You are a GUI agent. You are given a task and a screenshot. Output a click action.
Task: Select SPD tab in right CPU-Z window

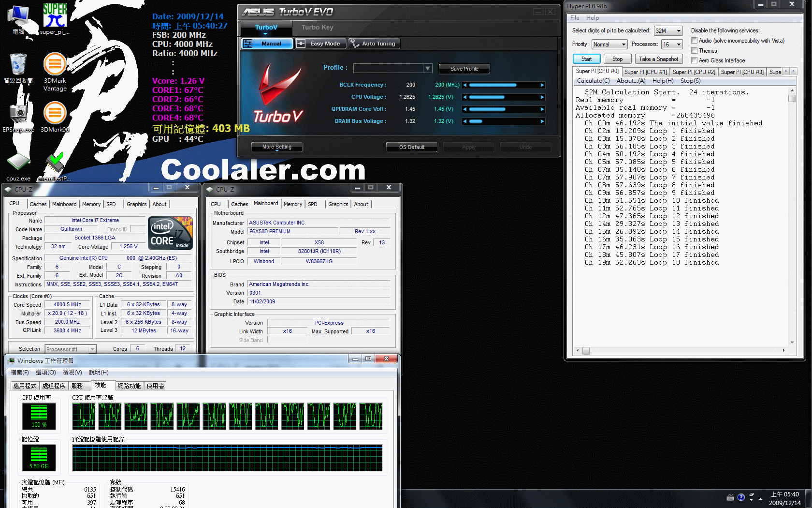pyautogui.click(x=313, y=204)
